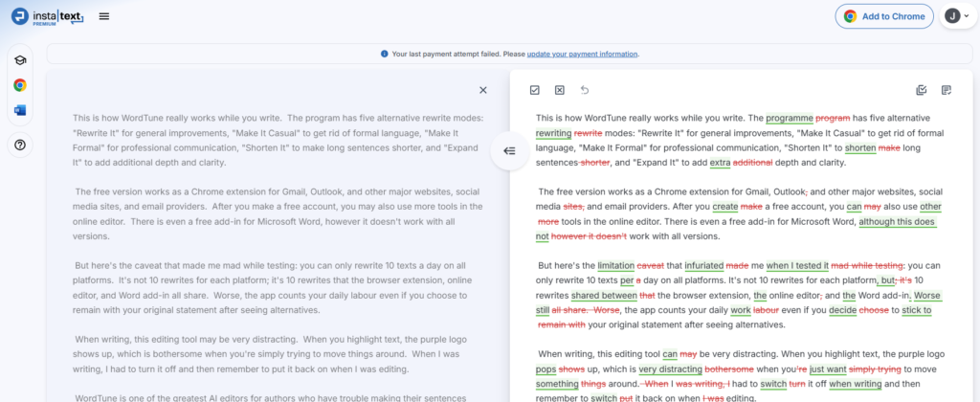Click the suggested word "infuriated"

[703, 266]
